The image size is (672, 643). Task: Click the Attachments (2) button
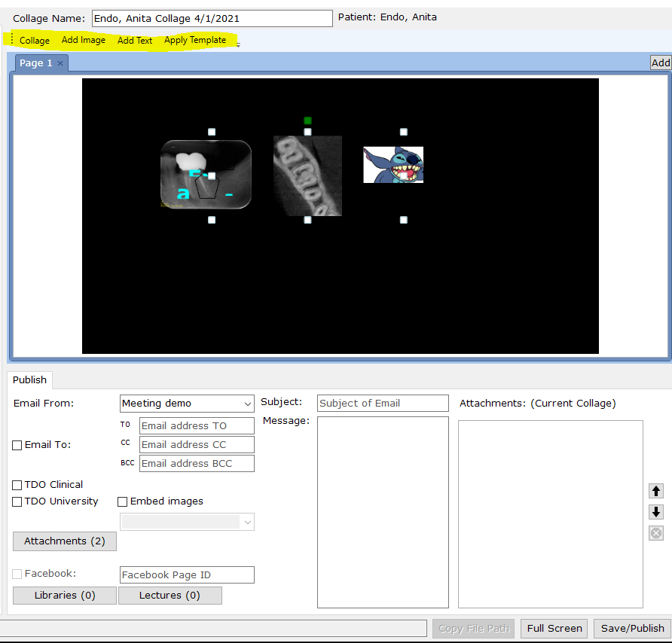(x=65, y=541)
